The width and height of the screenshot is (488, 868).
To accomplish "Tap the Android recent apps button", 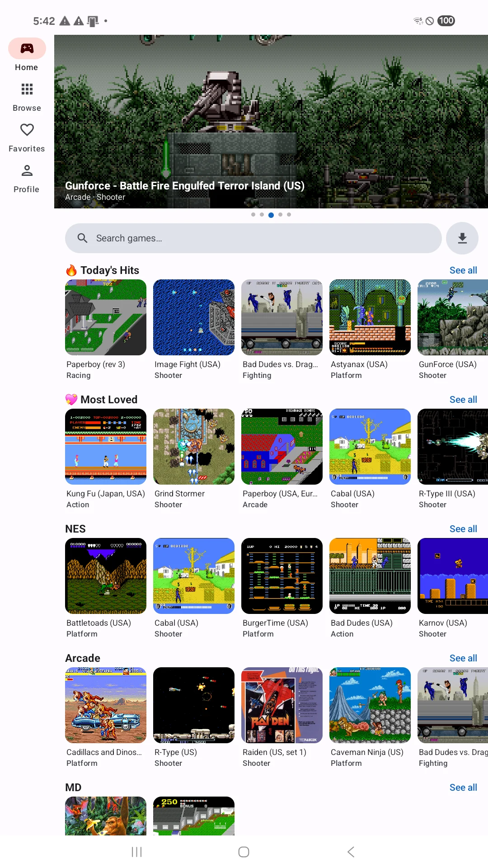I will point(136,852).
